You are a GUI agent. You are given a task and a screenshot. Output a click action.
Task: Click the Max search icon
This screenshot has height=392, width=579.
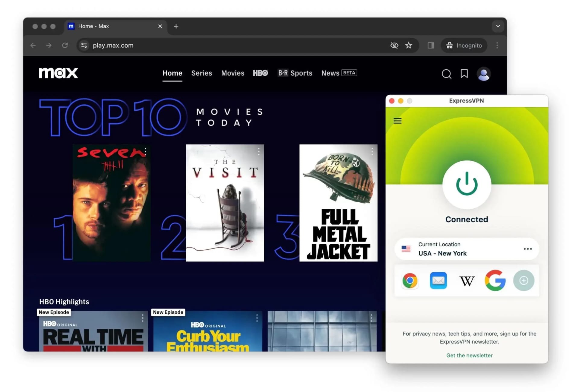(446, 74)
